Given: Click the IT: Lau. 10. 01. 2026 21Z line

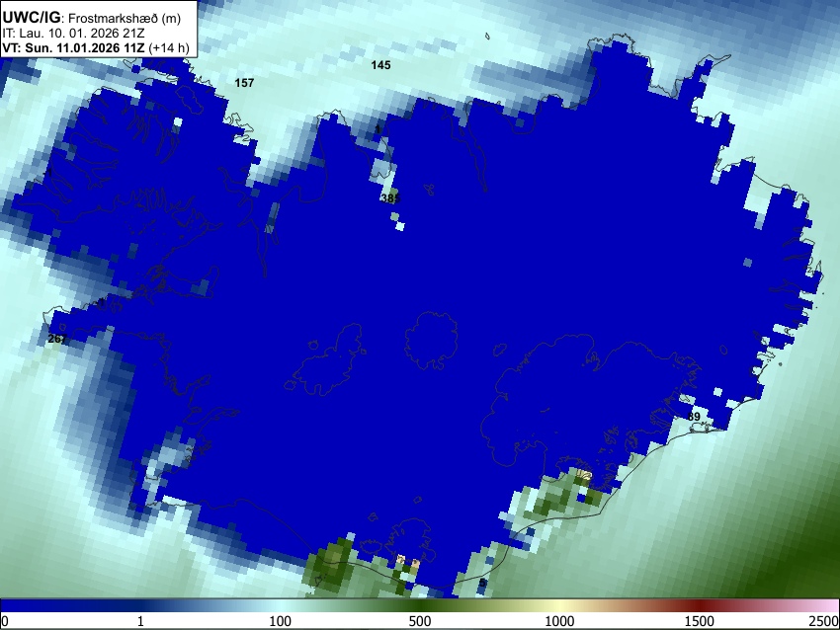Looking at the screenshot, I should coord(73,34).
